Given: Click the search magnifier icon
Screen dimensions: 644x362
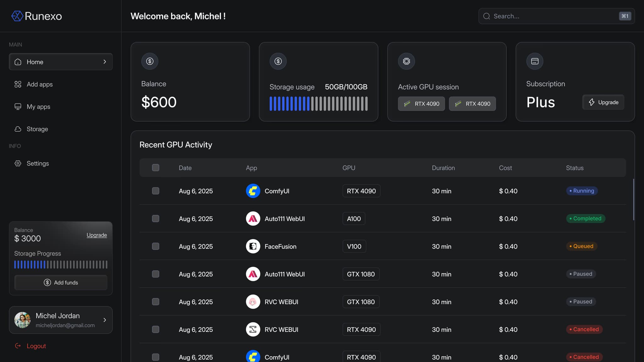Looking at the screenshot, I should (x=486, y=16).
